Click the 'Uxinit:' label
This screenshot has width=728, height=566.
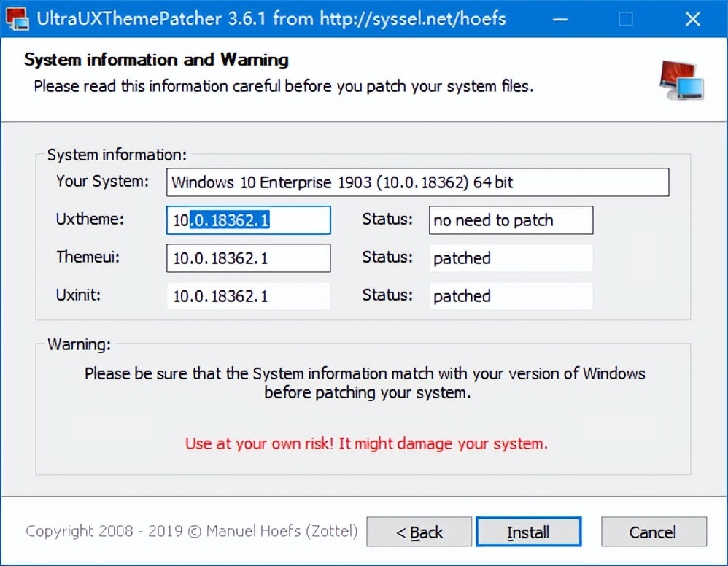pos(78,295)
